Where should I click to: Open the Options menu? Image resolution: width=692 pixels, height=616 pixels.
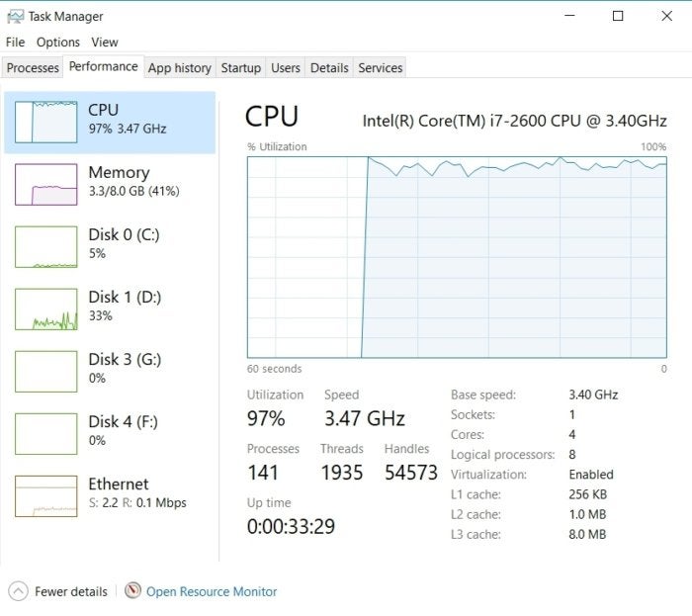pyautogui.click(x=57, y=43)
